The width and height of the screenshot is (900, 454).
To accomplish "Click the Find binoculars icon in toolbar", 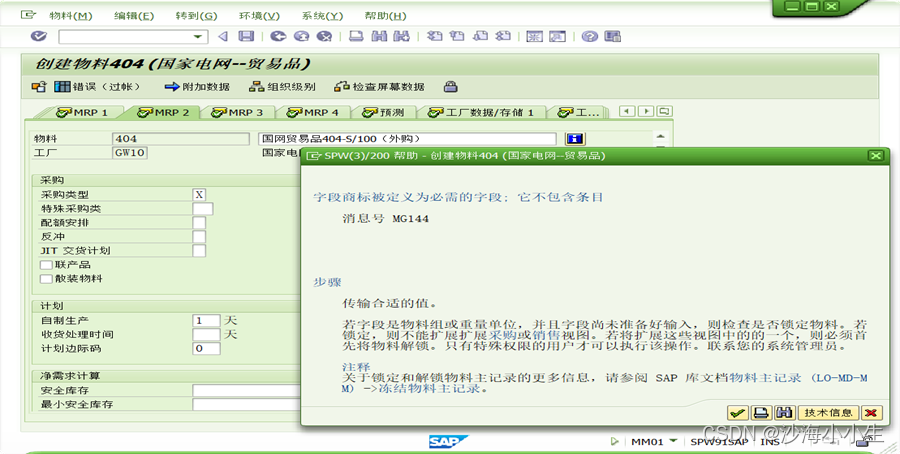I will (x=379, y=37).
